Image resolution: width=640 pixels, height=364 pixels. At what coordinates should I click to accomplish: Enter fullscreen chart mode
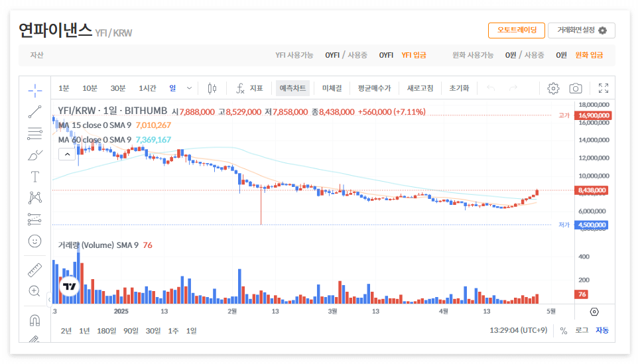point(604,88)
